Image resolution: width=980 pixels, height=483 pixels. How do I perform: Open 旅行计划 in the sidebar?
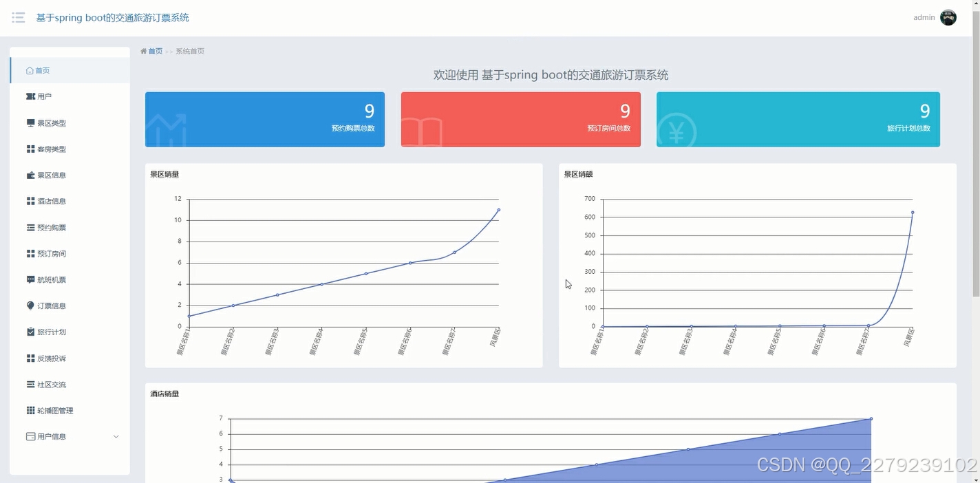[x=70, y=332]
